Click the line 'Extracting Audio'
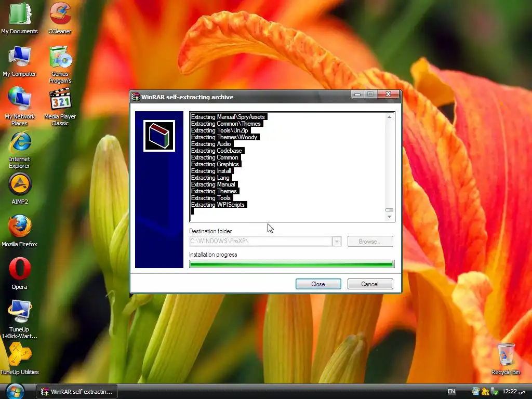Viewport: 532px width, 399px height. point(211,144)
